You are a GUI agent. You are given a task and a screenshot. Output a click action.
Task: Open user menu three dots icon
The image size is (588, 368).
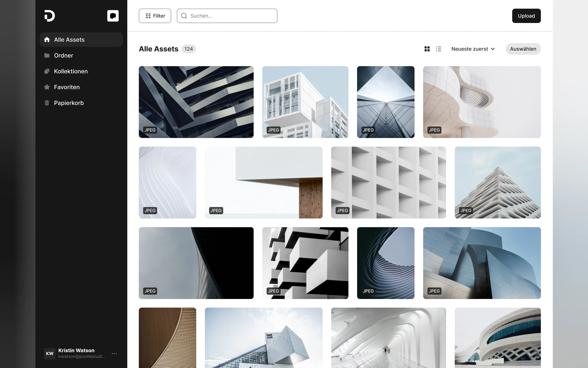click(x=114, y=353)
